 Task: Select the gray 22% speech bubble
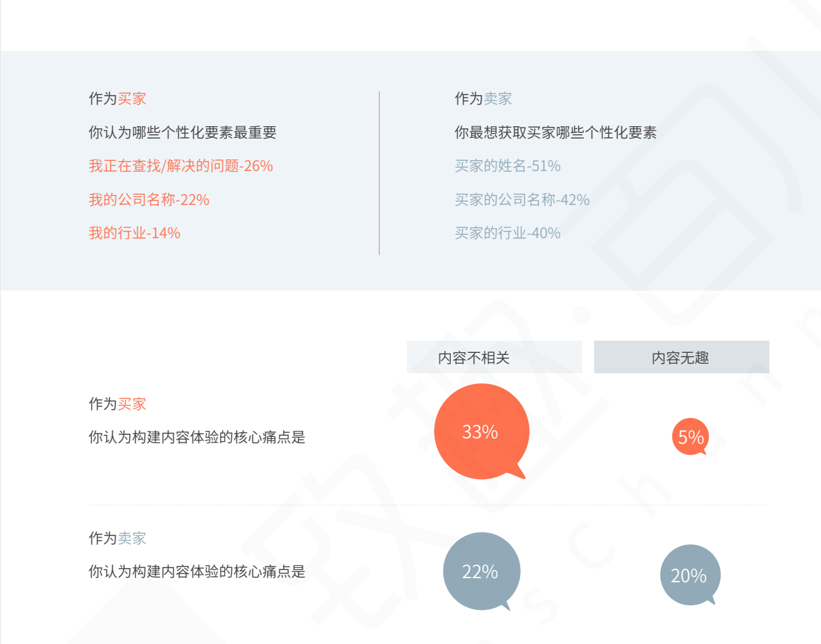[481, 571]
